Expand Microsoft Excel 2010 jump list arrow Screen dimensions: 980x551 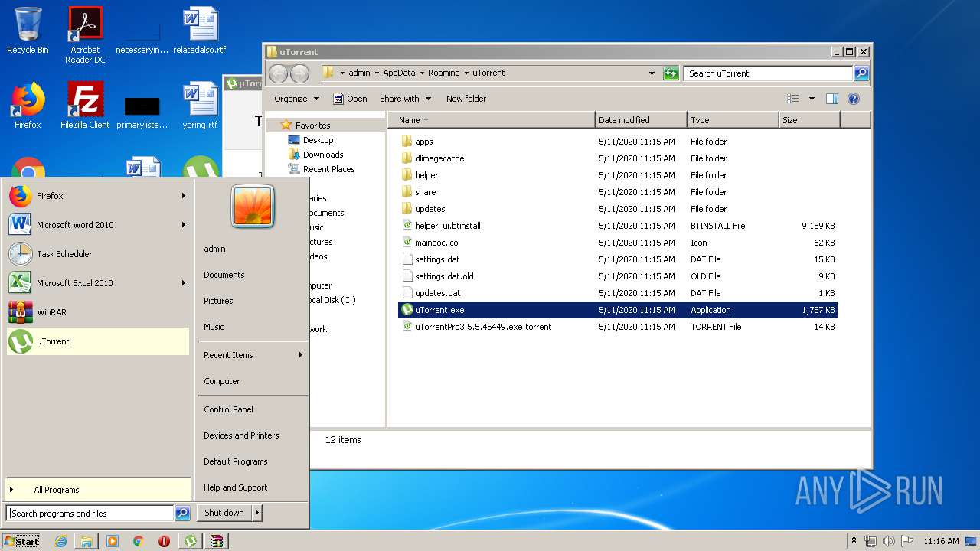[x=184, y=283]
